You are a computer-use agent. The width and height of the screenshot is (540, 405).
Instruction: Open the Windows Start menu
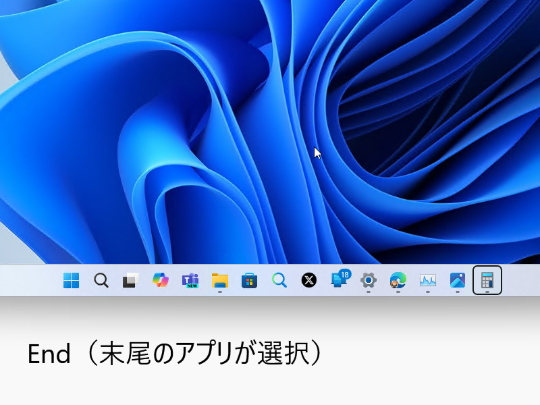[71, 280]
